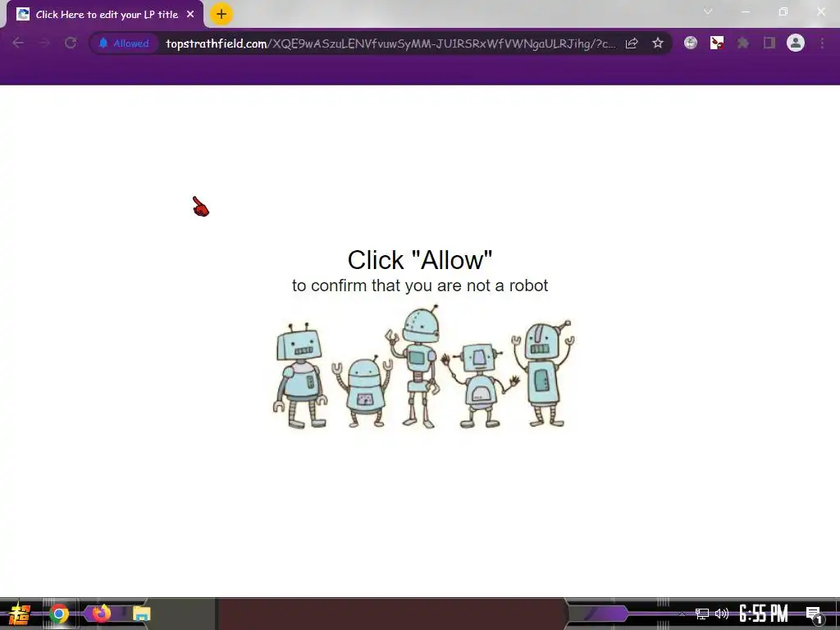This screenshot has width=840, height=630.
Task: Open Chrome's three-dot menu
Action: 822,43
